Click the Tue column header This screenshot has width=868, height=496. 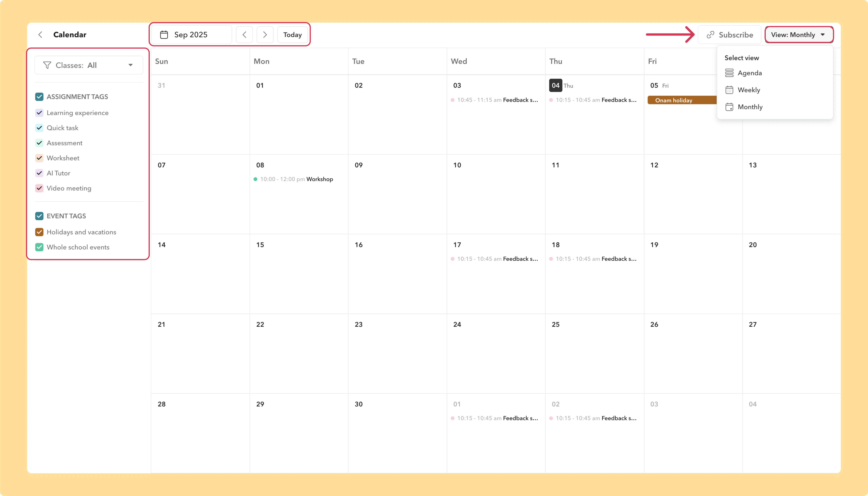tap(358, 61)
